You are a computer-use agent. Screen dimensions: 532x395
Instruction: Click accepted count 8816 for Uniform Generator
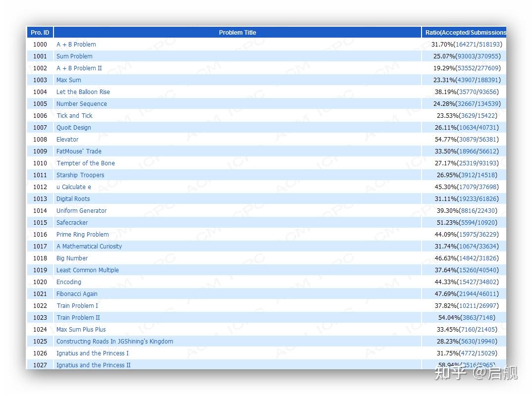click(468, 210)
